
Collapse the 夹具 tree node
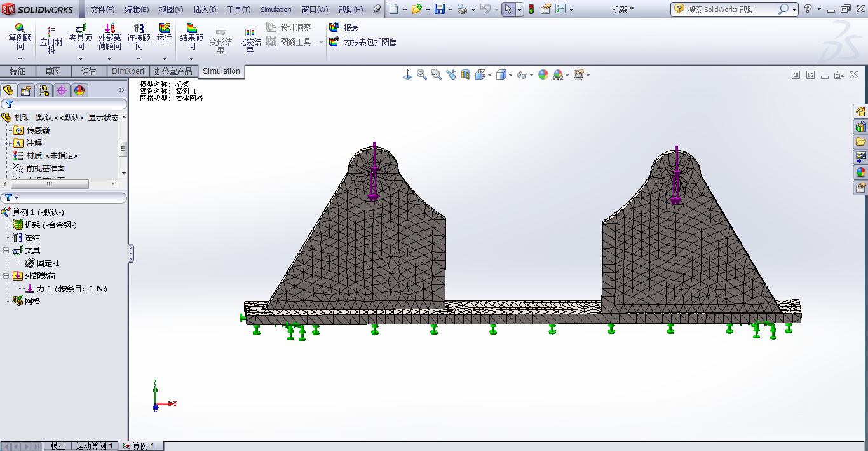[6, 251]
